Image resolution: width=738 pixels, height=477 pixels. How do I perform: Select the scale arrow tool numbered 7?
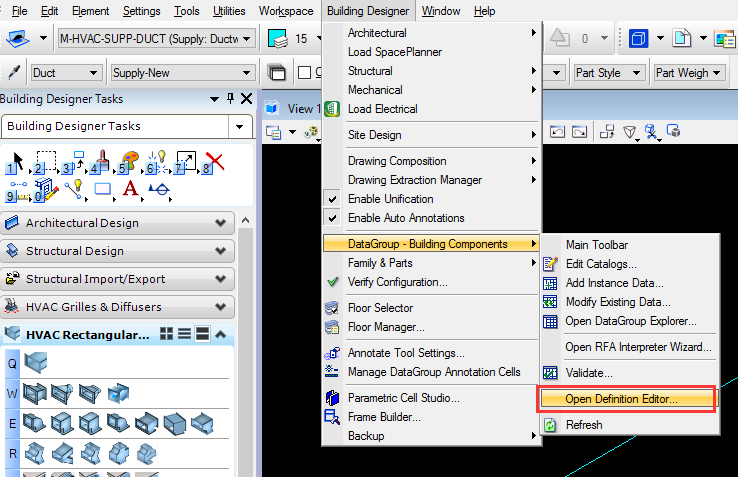point(185,162)
